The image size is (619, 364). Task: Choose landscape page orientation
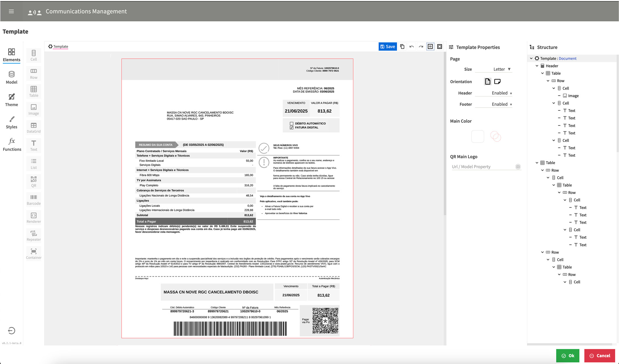pos(497,82)
